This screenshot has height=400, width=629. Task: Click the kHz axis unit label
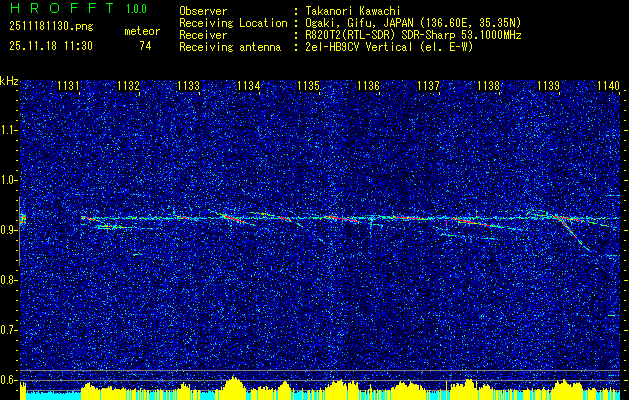pos(9,80)
